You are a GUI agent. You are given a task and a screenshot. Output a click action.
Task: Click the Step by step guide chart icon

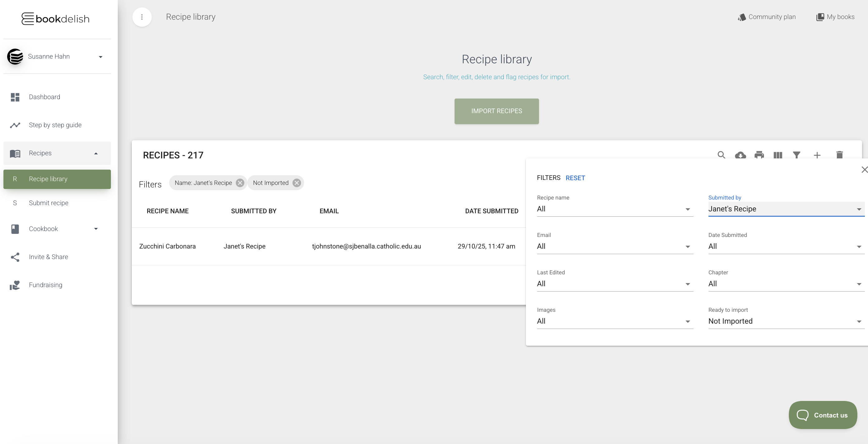pyautogui.click(x=15, y=125)
